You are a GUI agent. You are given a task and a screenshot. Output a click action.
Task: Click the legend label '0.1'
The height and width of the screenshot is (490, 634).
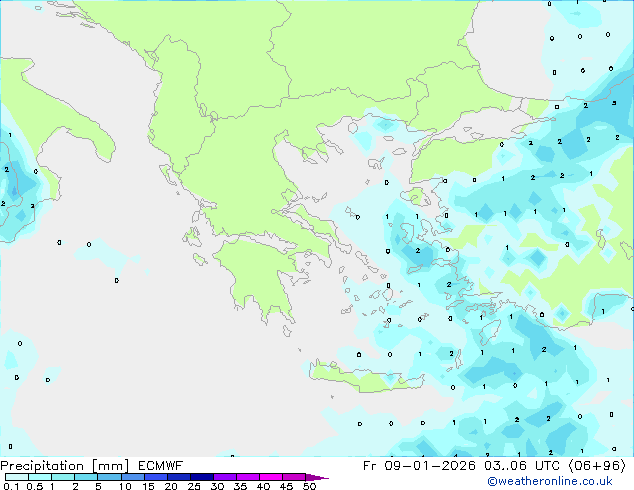(11, 486)
